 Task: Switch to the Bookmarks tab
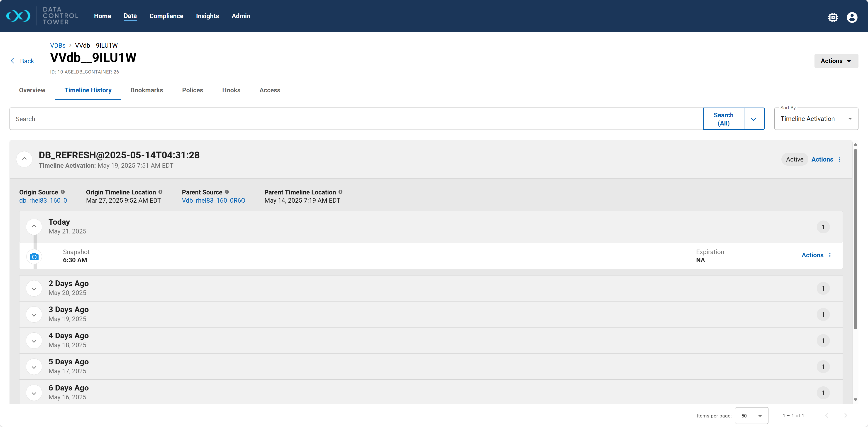pyautogui.click(x=146, y=90)
